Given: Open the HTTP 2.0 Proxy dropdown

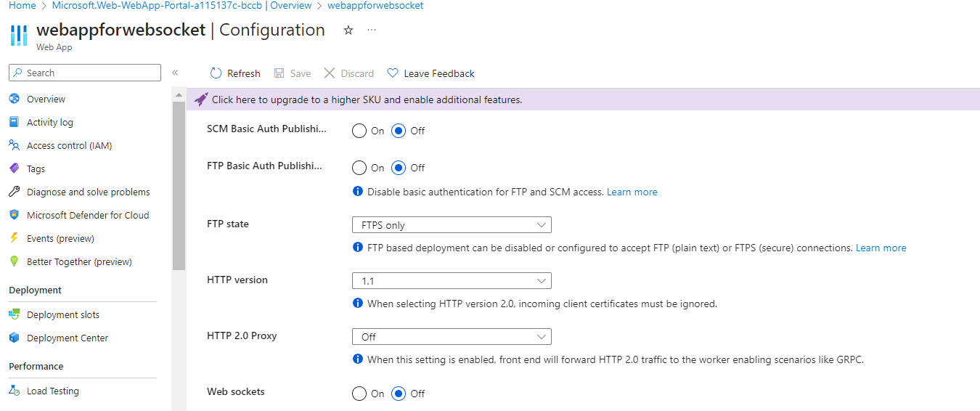Looking at the screenshot, I should (452, 337).
